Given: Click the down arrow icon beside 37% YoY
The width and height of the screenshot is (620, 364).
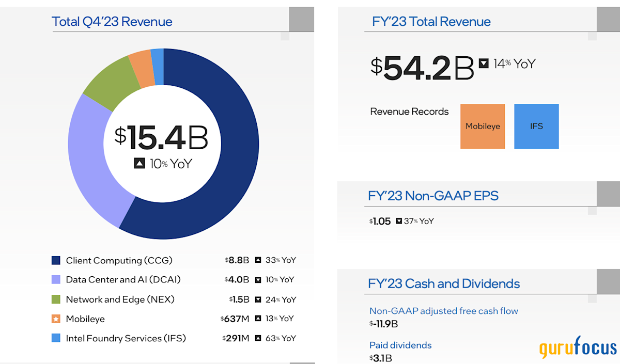Looking at the screenshot, I should [399, 221].
